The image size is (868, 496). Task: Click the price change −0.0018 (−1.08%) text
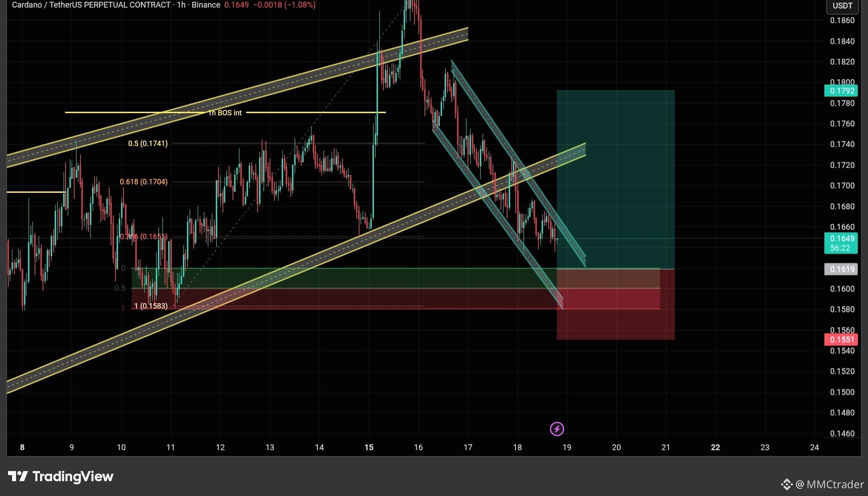coord(284,5)
